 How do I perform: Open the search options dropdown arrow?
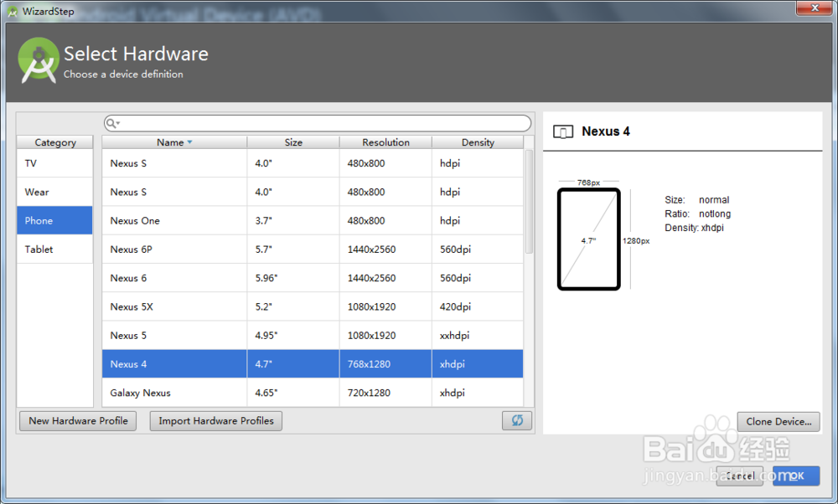120,123
